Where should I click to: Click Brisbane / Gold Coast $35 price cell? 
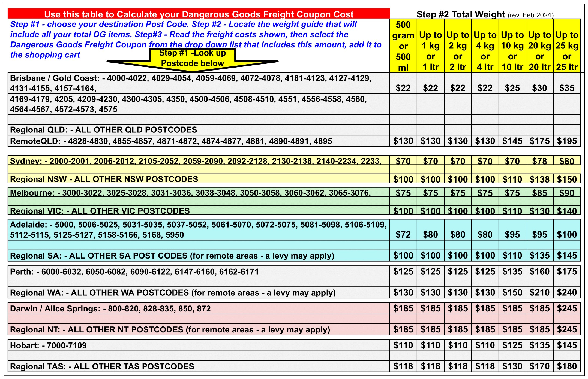coord(567,88)
